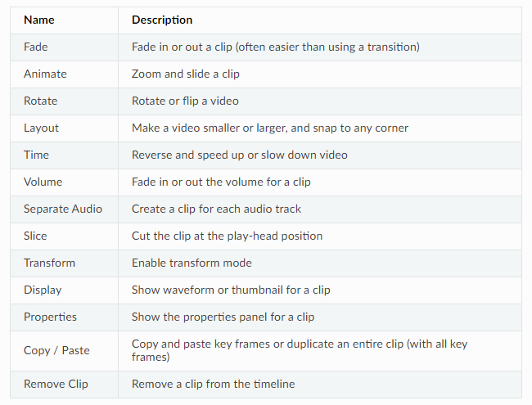Image resolution: width=532 pixels, height=405 pixels.
Task: Click the Animate name cell
Action: pos(64,74)
